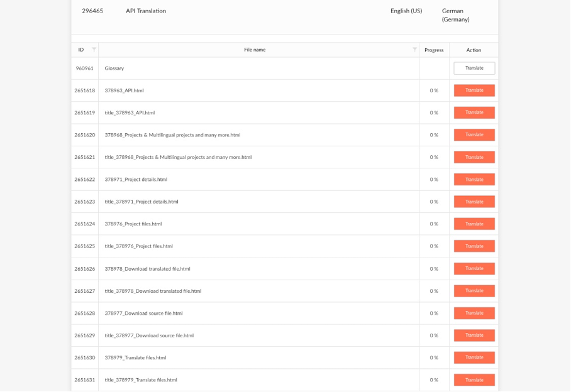Translate the 378971_Project details.html file

[474, 179]
